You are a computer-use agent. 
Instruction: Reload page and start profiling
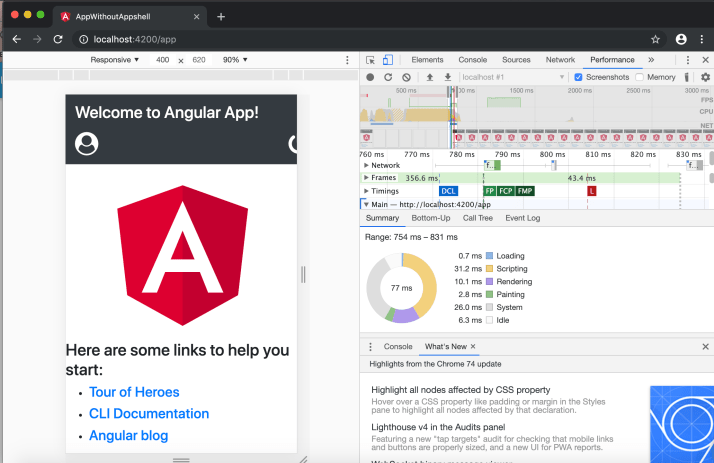pyautogui.click(x=388, y=77)
